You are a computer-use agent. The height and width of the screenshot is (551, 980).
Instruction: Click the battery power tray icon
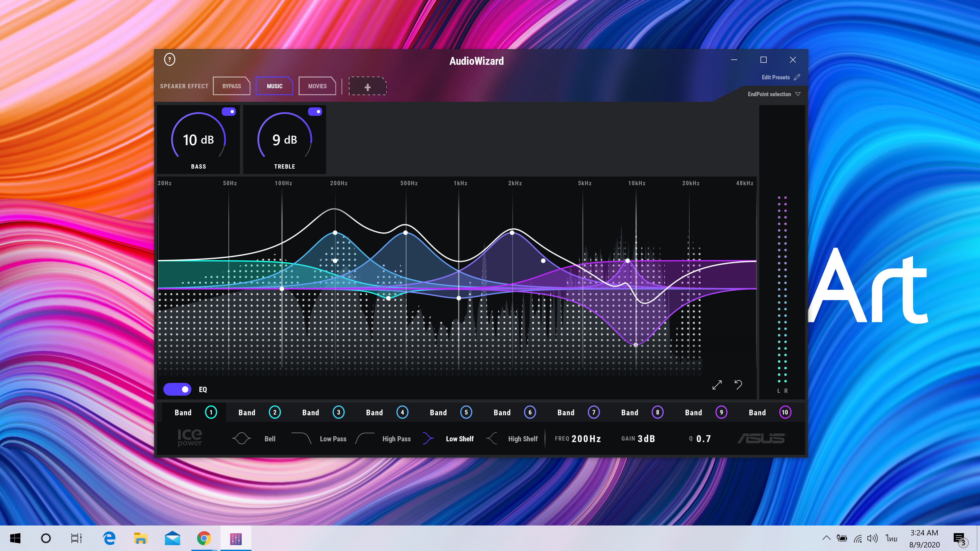point(842,538)
